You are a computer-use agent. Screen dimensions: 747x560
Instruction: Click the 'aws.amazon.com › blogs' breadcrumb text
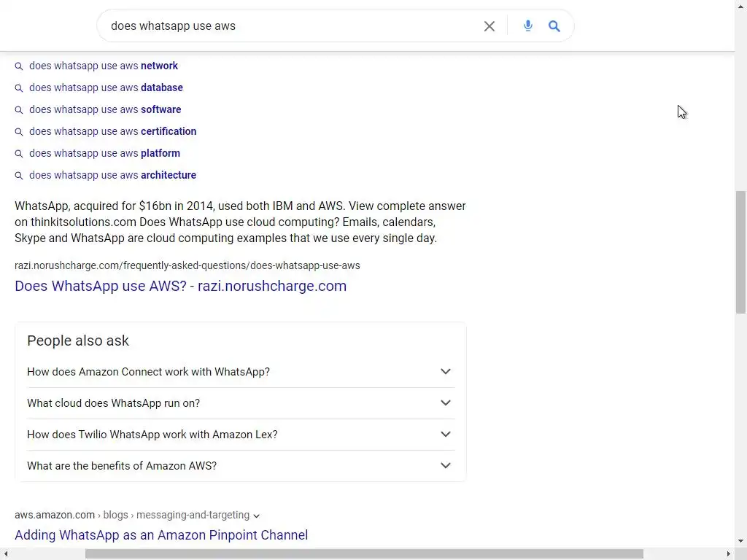(71, 515)
